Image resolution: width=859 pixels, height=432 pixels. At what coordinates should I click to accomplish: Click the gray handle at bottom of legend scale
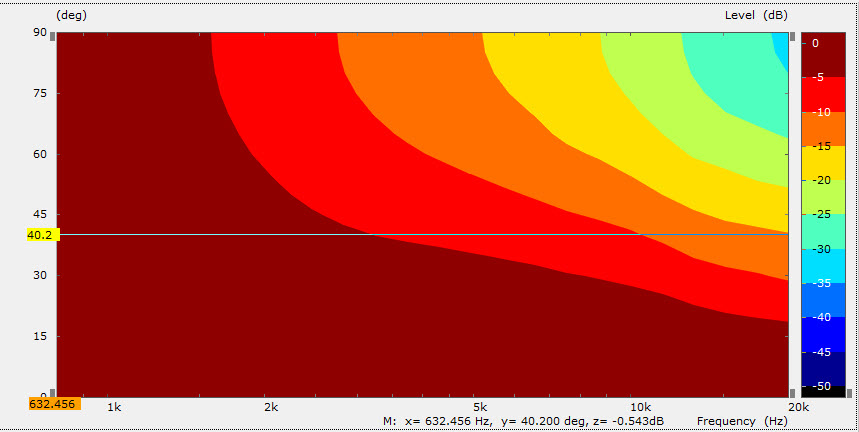click(793, 393)
